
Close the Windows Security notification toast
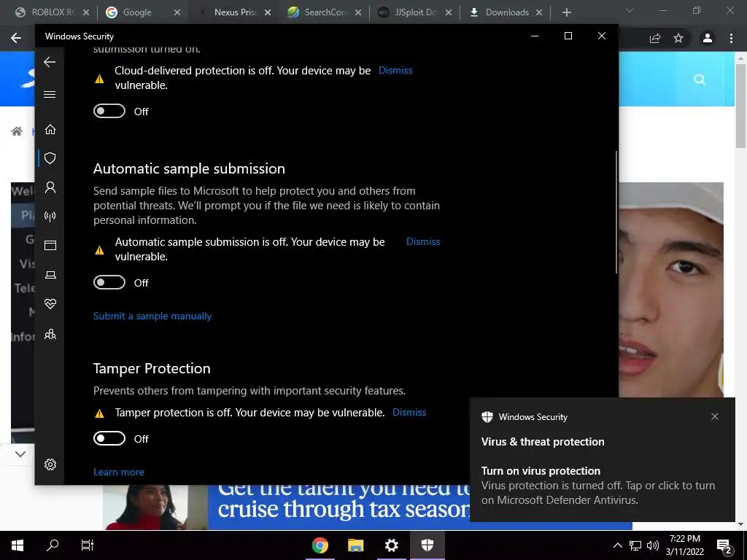click(x=715, y=416)
